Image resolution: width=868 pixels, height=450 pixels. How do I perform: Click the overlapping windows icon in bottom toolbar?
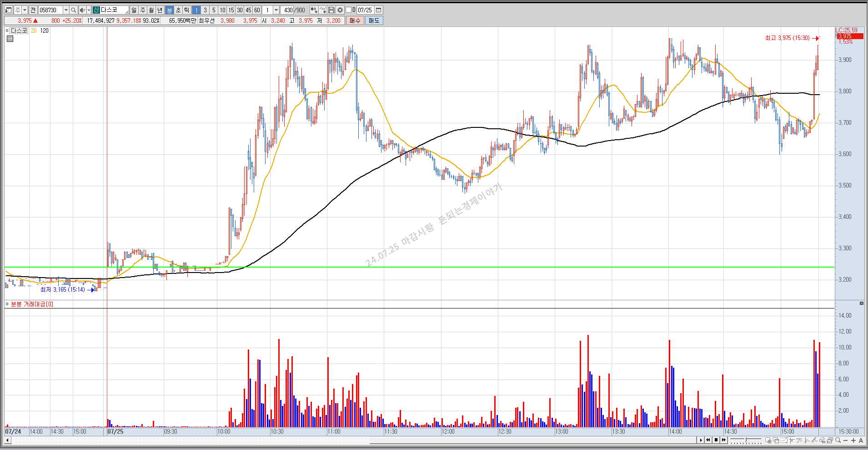[776, 440]
